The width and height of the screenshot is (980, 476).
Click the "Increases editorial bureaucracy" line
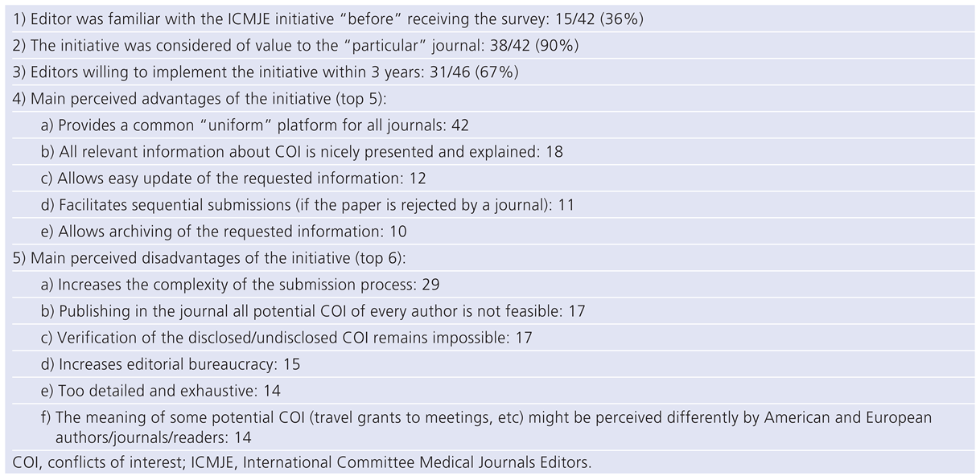171,364
